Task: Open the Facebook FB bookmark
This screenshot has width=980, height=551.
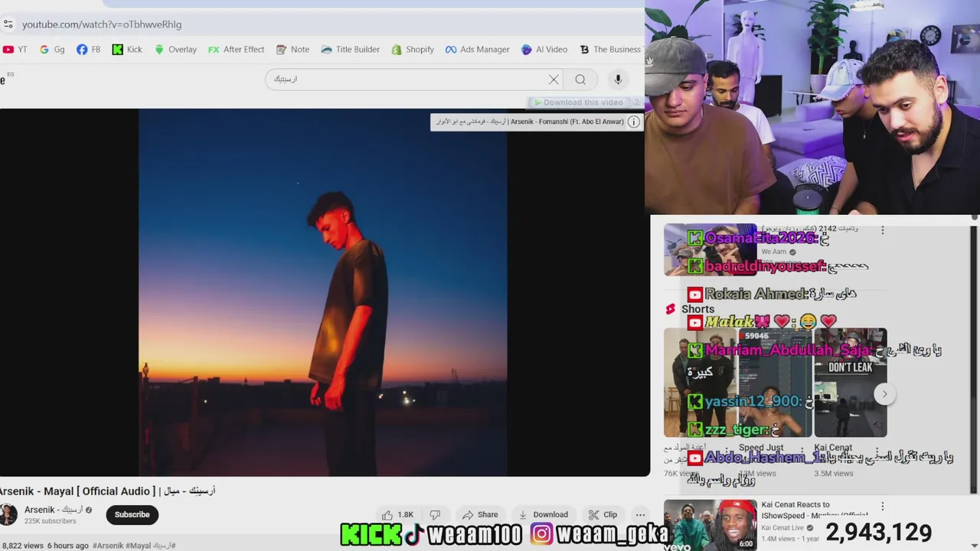Action: (89, 50)
